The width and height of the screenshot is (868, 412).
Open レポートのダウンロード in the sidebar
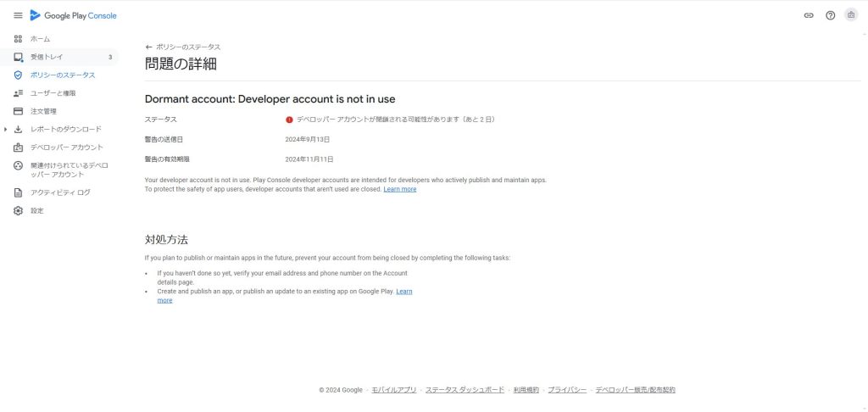pyautogui.click(x=66, y=129)
